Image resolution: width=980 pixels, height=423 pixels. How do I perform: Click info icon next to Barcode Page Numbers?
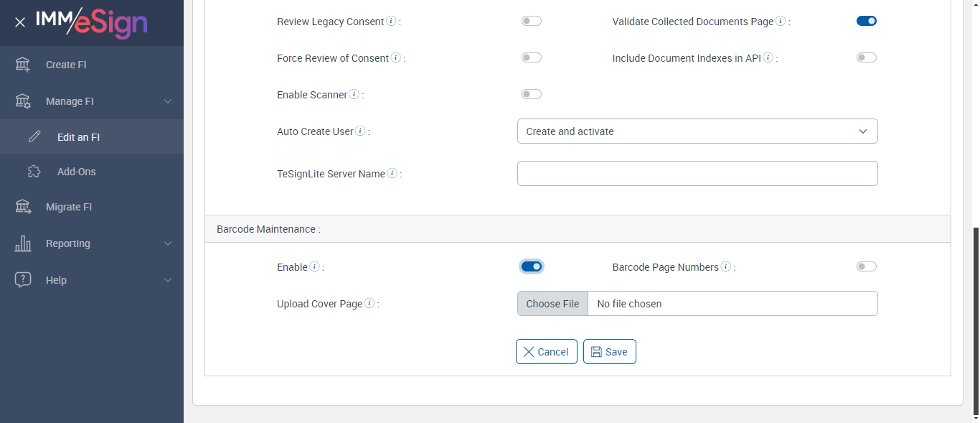point(726,267)
